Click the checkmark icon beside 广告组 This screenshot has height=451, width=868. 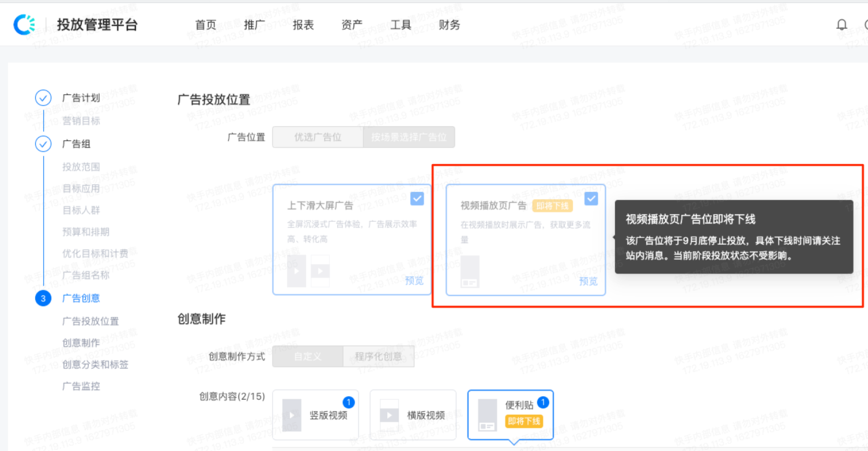[x=43, y=143]
